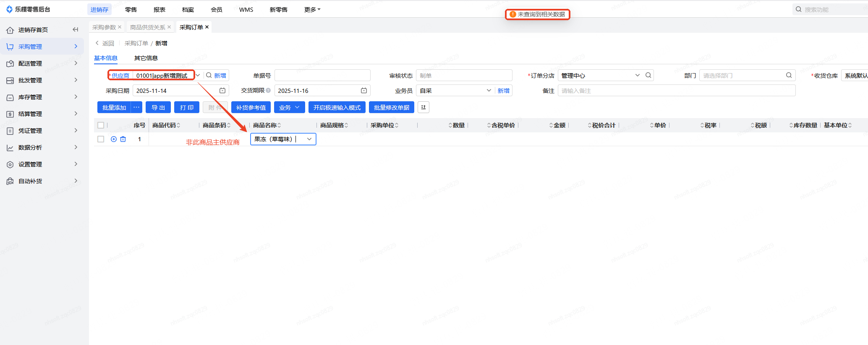
Task: Open the 会员 top menu
Action: click(217, 9)
